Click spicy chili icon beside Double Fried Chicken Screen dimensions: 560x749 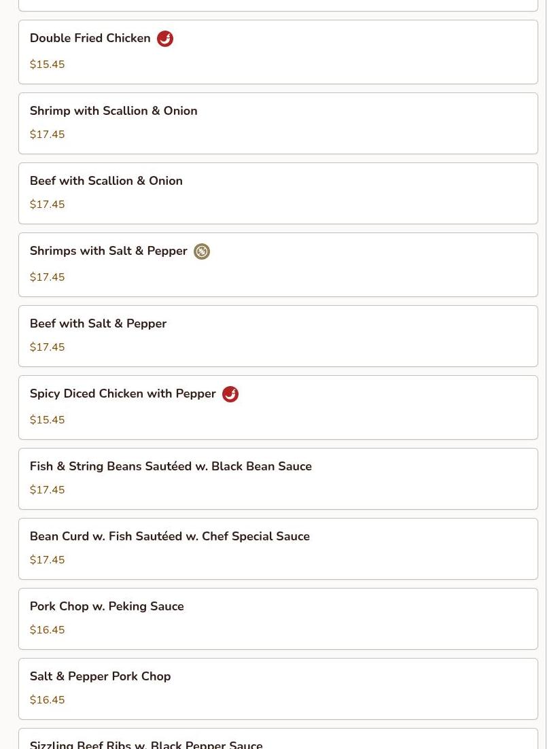(165, 39)
